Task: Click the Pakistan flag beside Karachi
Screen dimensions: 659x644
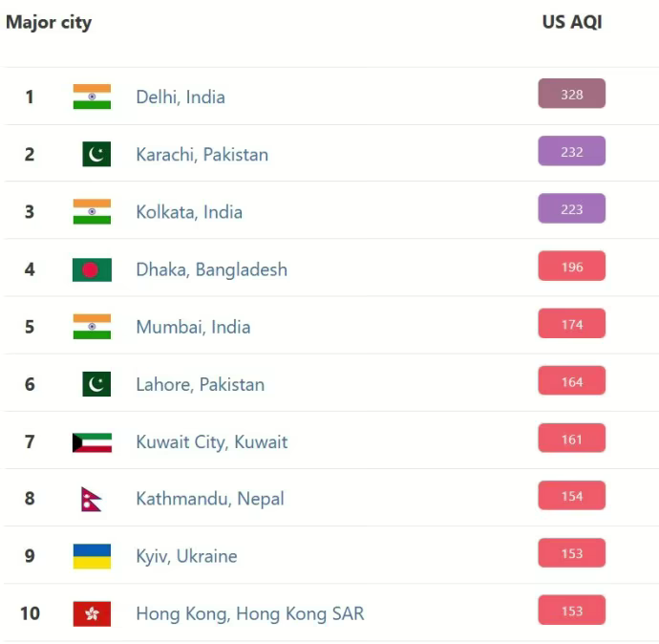Action: point(96,154)
